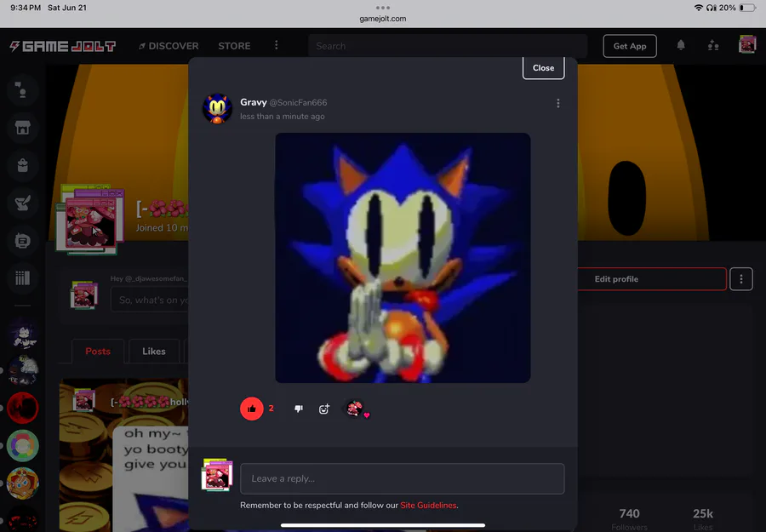
Task: Open the account avatar menu in top bar
Action: 747,44
